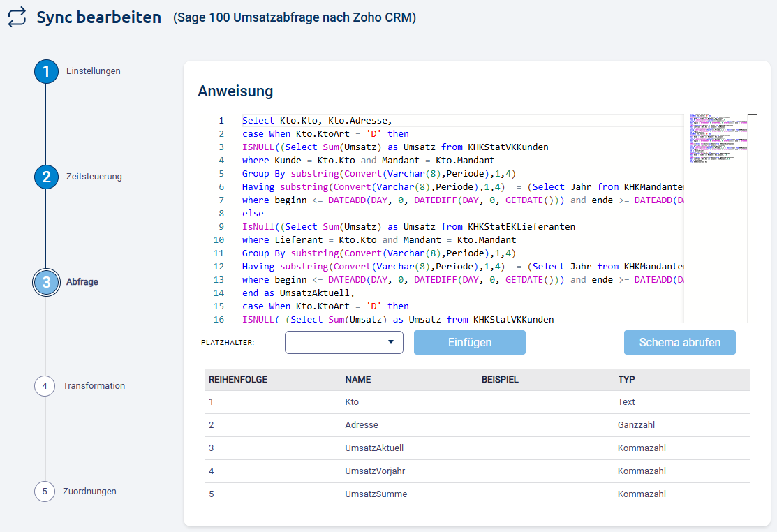Viewport: 777px width, 532px height.
Task: Select step 3 circle Abfrage
Action: [46, 282]
